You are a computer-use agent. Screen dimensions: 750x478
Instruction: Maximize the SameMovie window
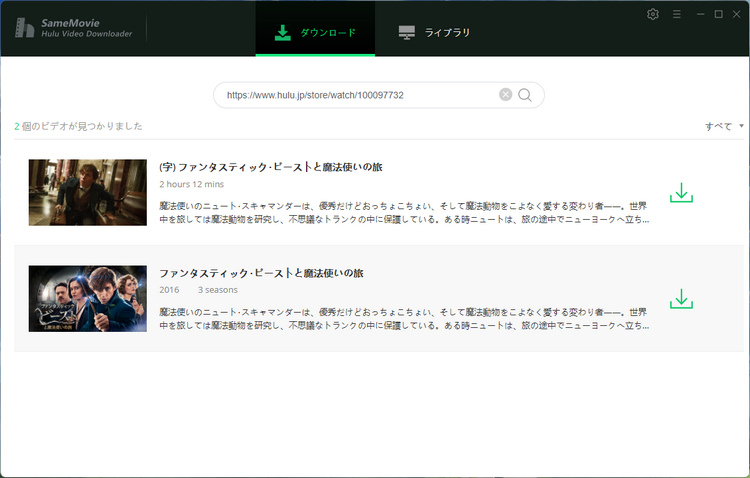(718, 14)
